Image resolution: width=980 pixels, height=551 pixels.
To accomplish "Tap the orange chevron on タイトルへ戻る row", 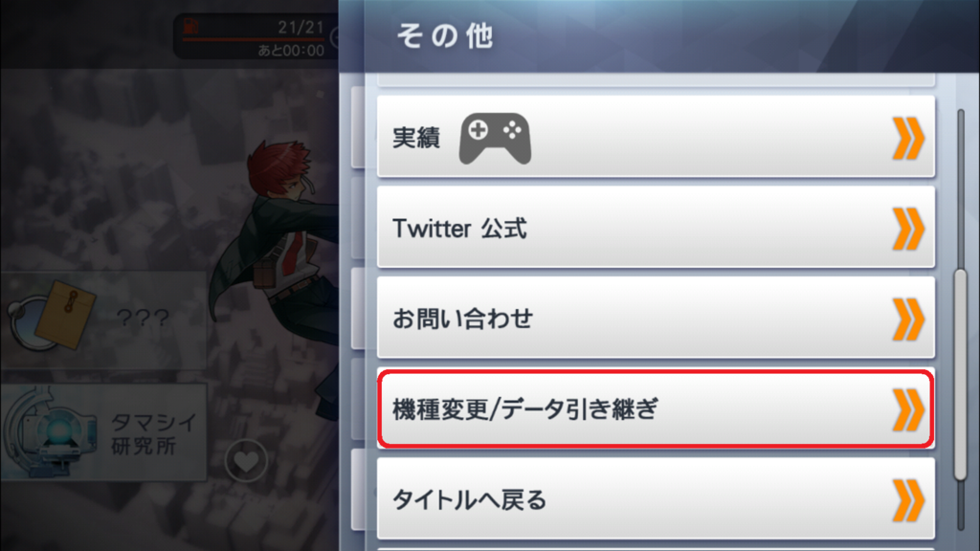I will tap(908, 500).
